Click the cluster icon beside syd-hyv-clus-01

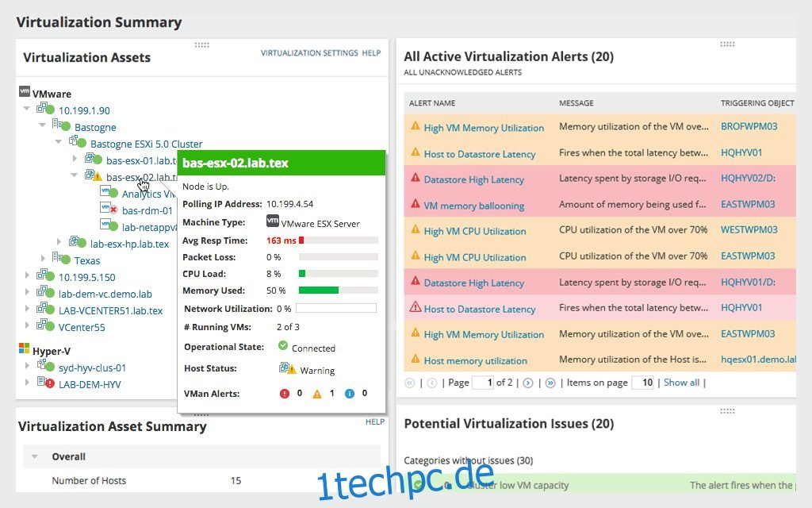pos(45,366)
